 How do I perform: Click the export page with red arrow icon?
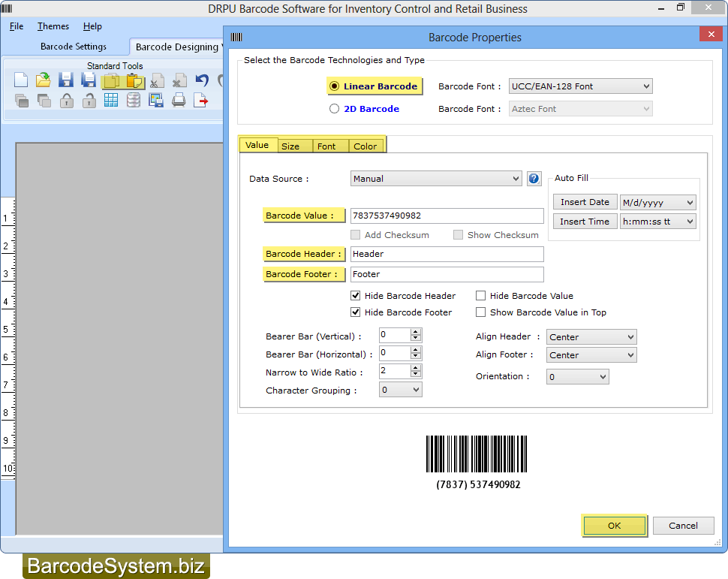(200, 100)
